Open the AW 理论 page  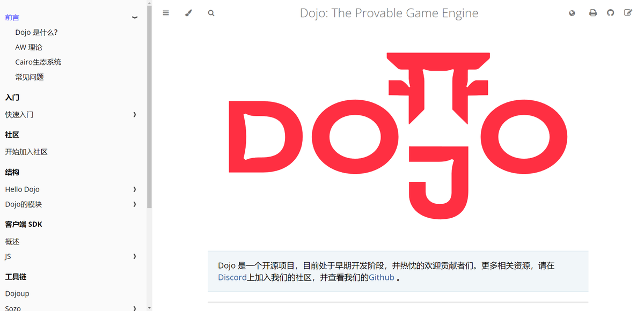pos(29,47)
